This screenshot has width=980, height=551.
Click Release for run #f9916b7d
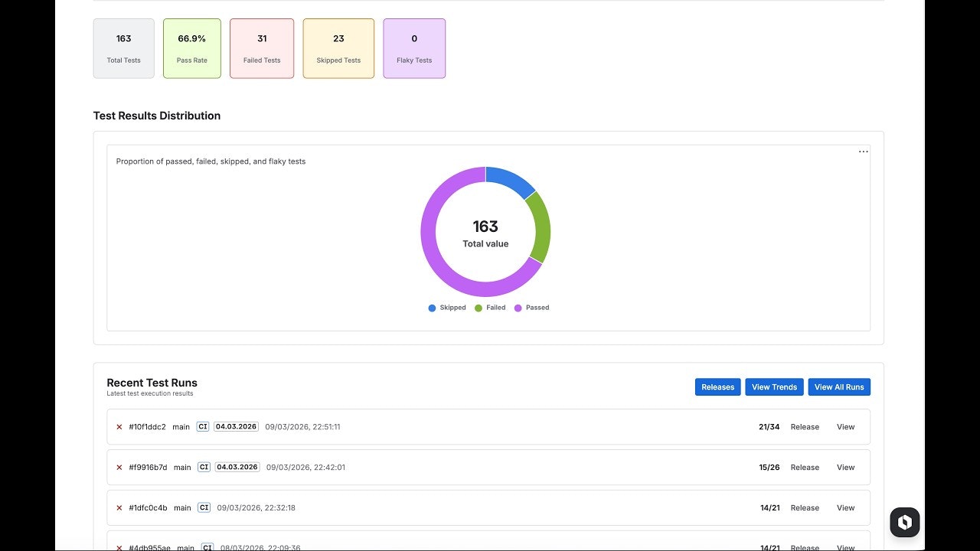click(x=805, y=468)
